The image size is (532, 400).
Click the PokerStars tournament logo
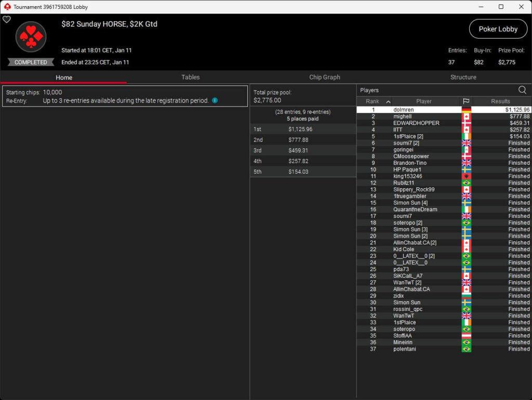(31, 36)
